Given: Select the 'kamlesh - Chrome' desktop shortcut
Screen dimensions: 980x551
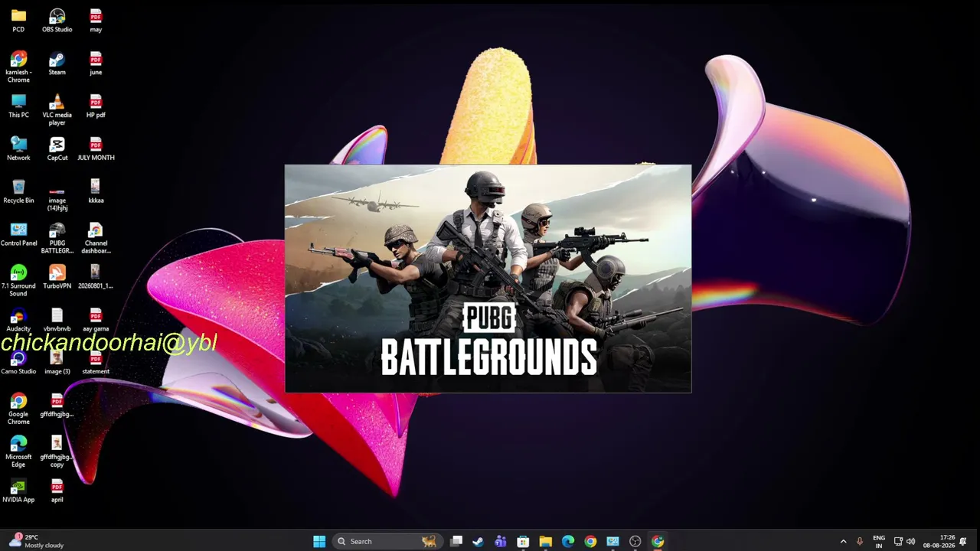Looking at the screenshot, I should point(18,67).
